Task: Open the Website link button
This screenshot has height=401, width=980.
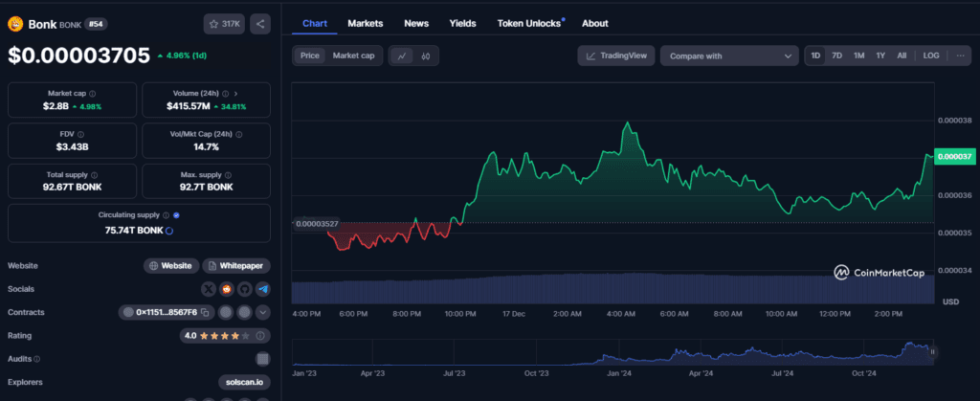Action: [x=171, y=265]
